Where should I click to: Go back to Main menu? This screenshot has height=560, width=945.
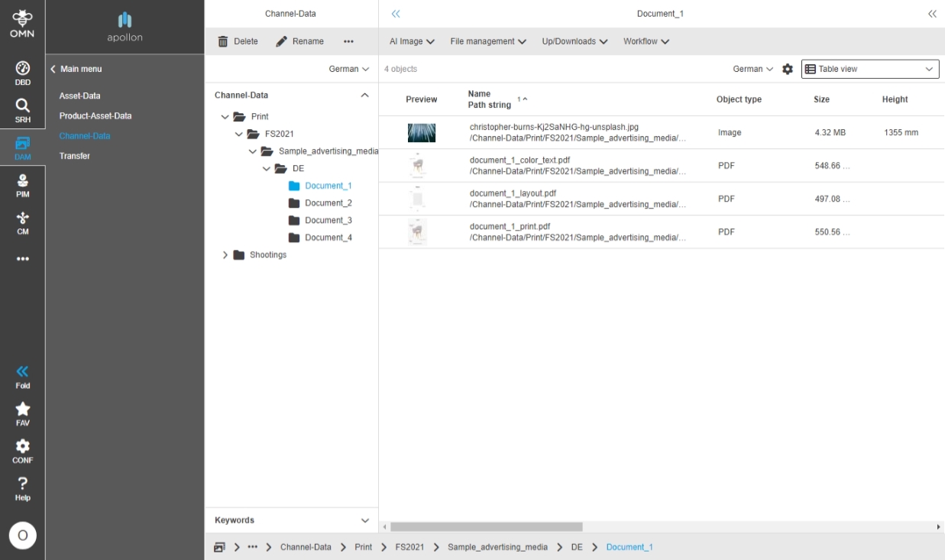click(76, 69)
